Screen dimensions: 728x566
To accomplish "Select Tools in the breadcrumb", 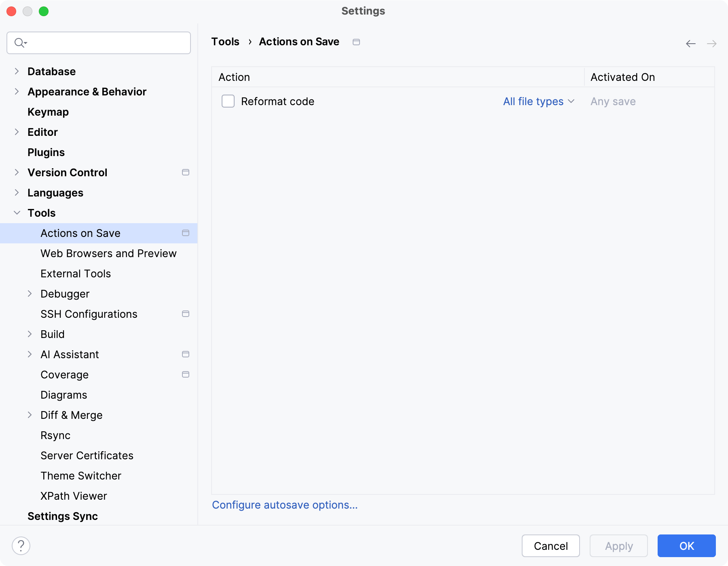I will point(225,42).
